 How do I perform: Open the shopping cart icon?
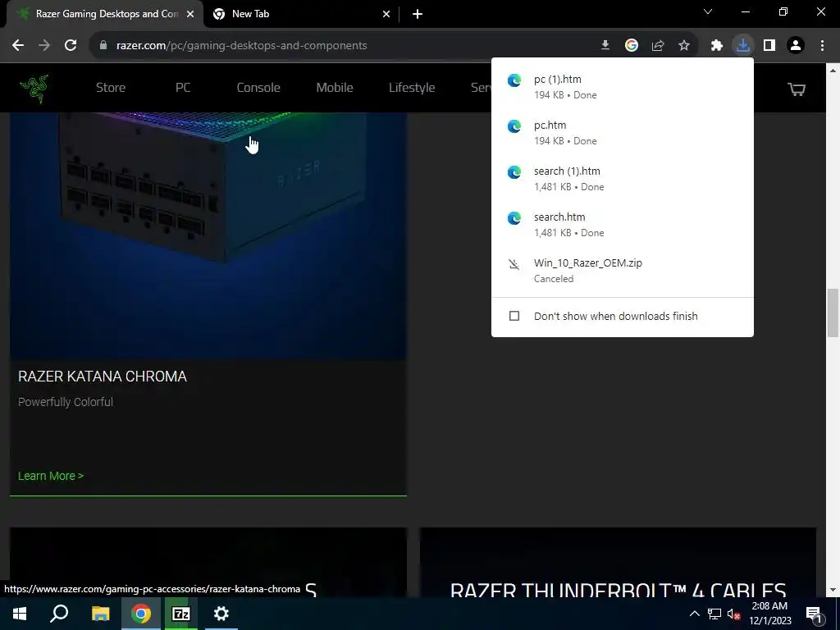(x=797, y=89)
